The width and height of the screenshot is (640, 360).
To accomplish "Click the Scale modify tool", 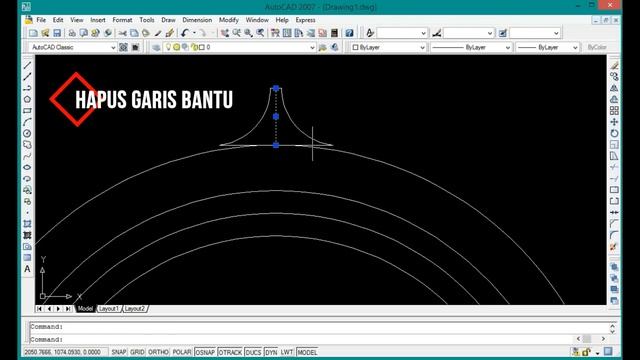I will click(614, 144).
